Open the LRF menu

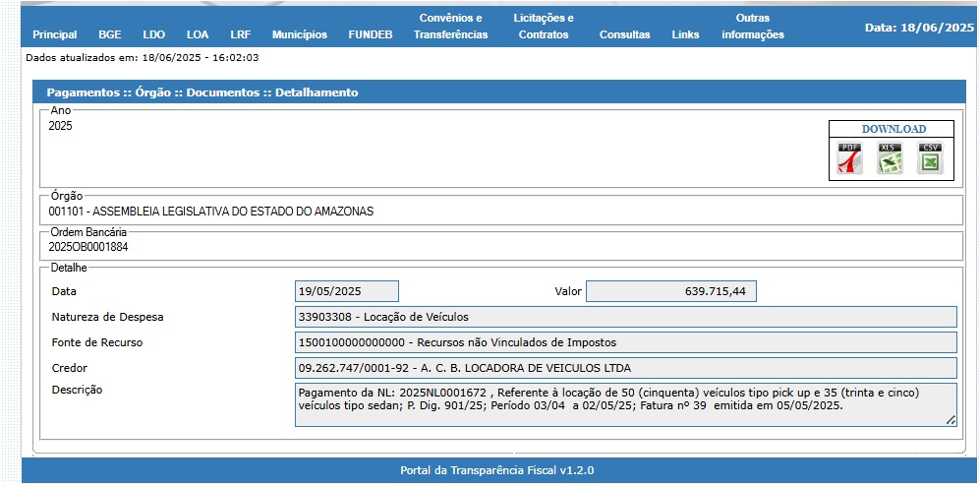point(240,34)
